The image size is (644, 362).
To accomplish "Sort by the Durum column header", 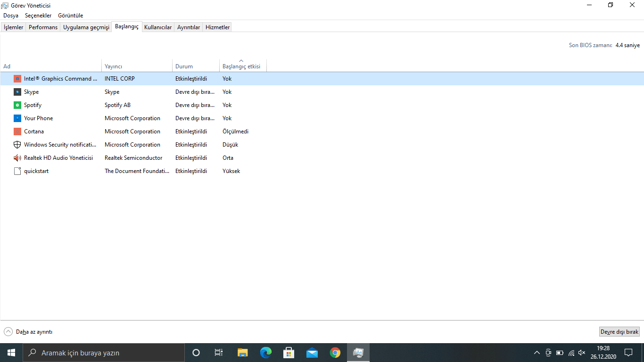I will click(196, 66).
